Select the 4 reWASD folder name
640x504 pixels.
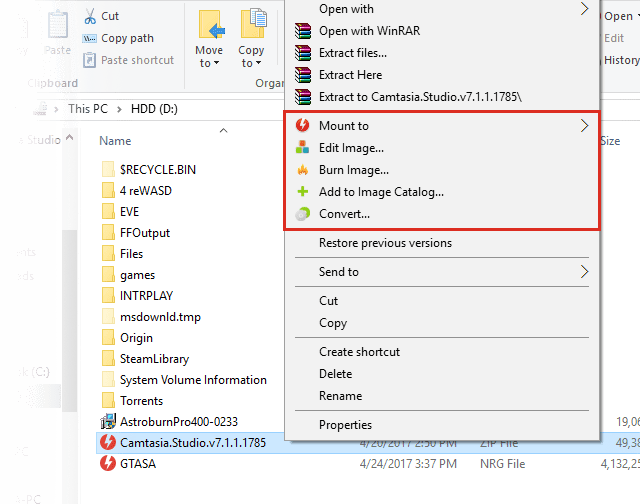146,191
